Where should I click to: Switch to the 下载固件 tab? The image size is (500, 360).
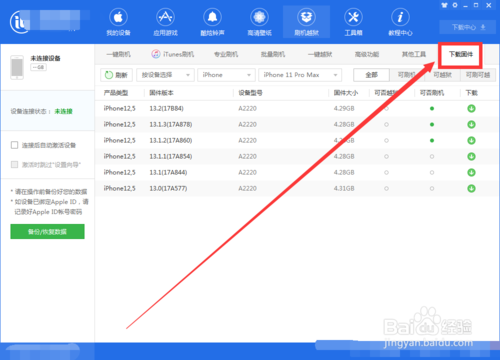click(461, 54)
